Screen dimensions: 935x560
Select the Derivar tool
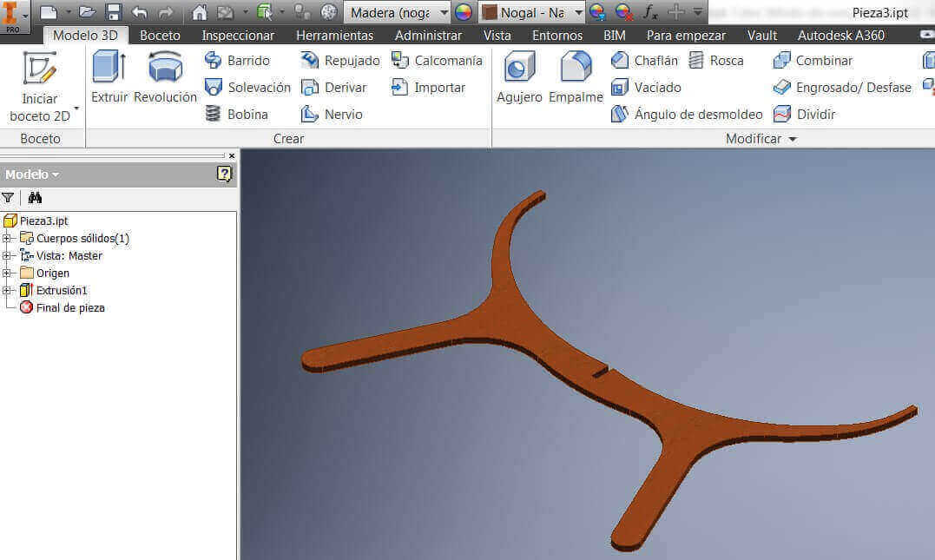333,87
